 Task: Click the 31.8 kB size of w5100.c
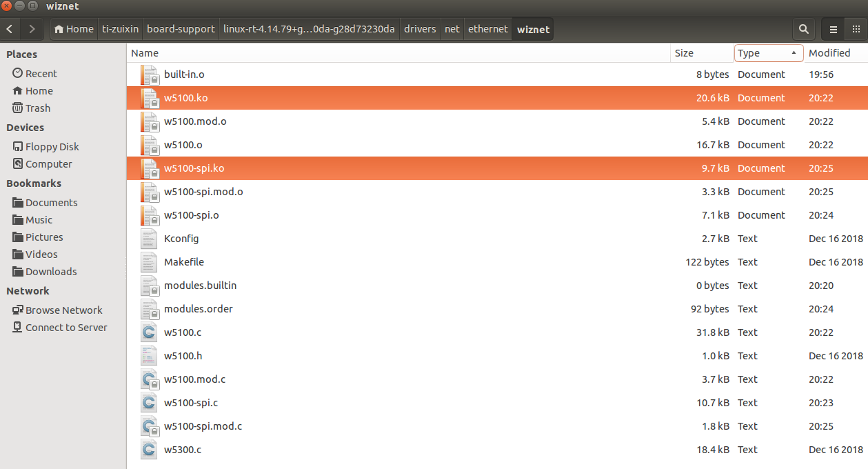pos(713,332)
